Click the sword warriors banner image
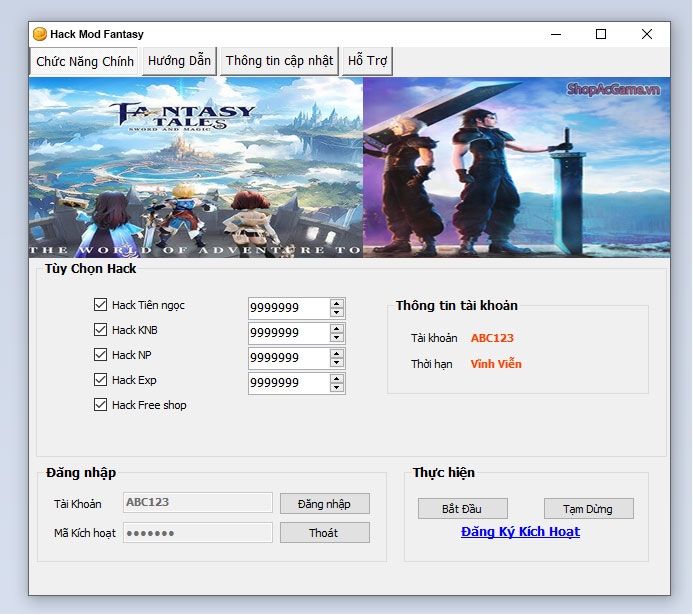This screenshot has height=616, width=693. click(516, 167)
